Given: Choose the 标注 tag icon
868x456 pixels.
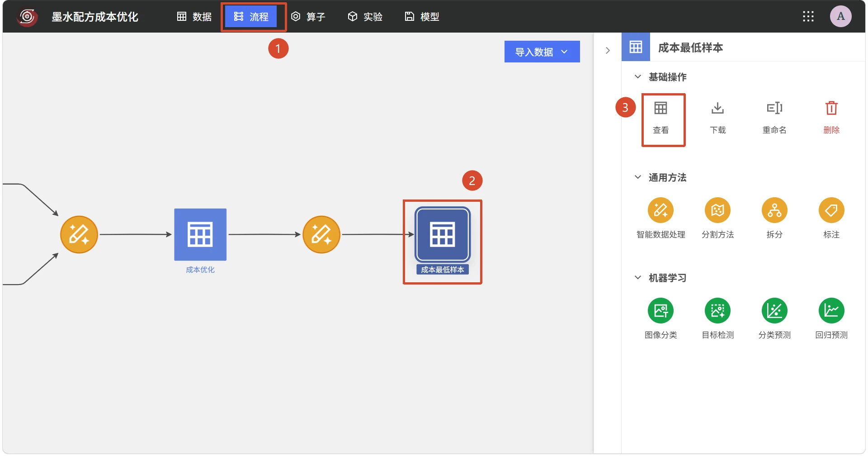Looking at the screenshot, I should (831, 210).
